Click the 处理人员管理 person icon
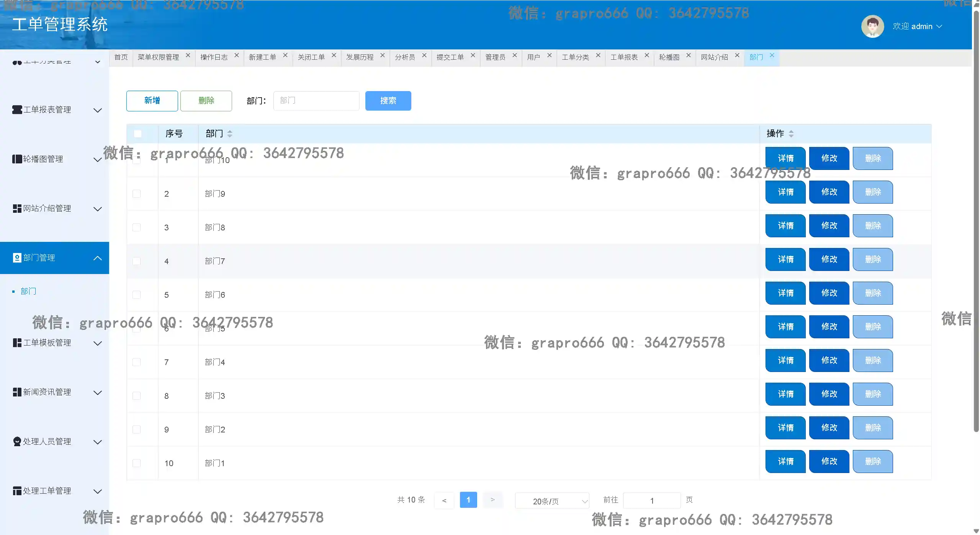 [x=17, y=442]
